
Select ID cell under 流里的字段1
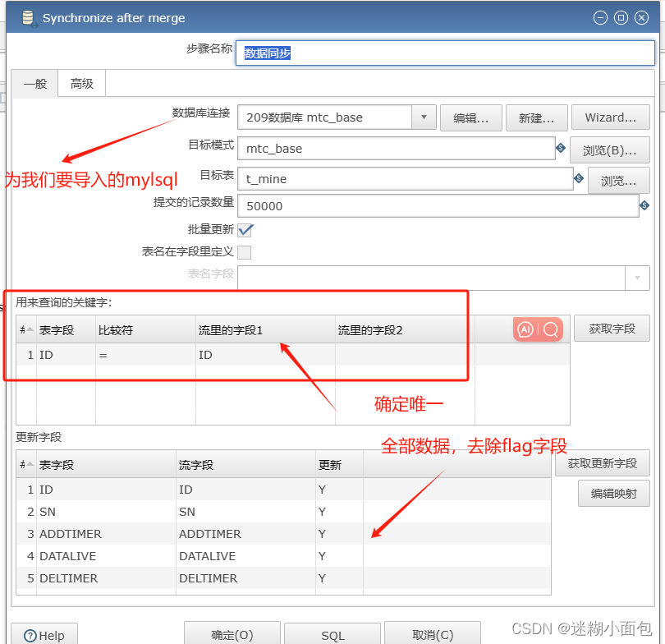(x=265, y=355)
